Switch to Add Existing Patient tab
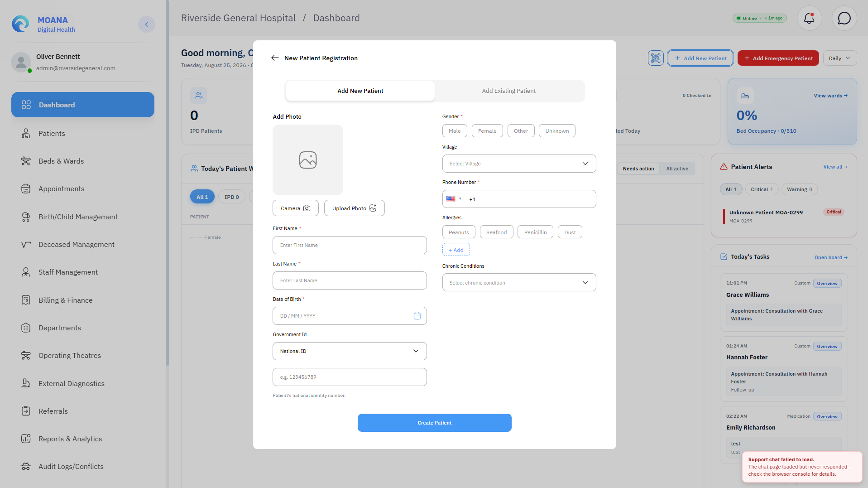Image resolution: width=868 pixels, height=488 pixels. tap(508, 91)
